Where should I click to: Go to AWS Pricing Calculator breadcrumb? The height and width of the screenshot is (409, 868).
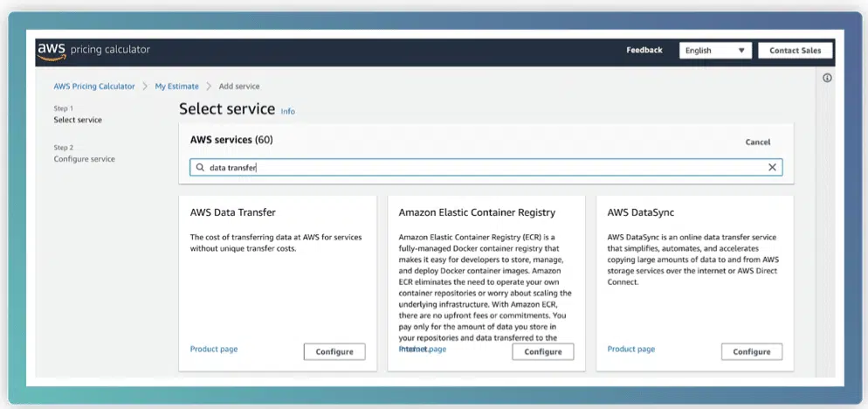click(x=94, y=87)
